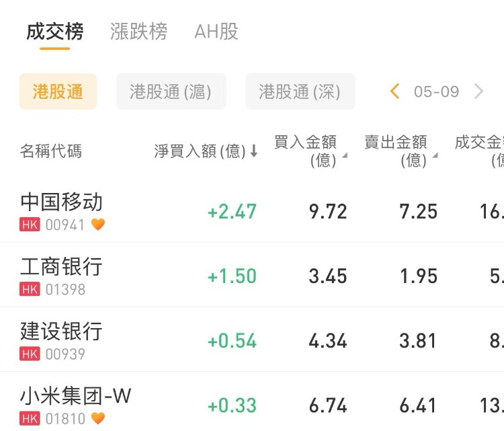This screenshot has height=431, width=504.
Task: Go to next date with right arrow
Action: click(x=478, y=91)
